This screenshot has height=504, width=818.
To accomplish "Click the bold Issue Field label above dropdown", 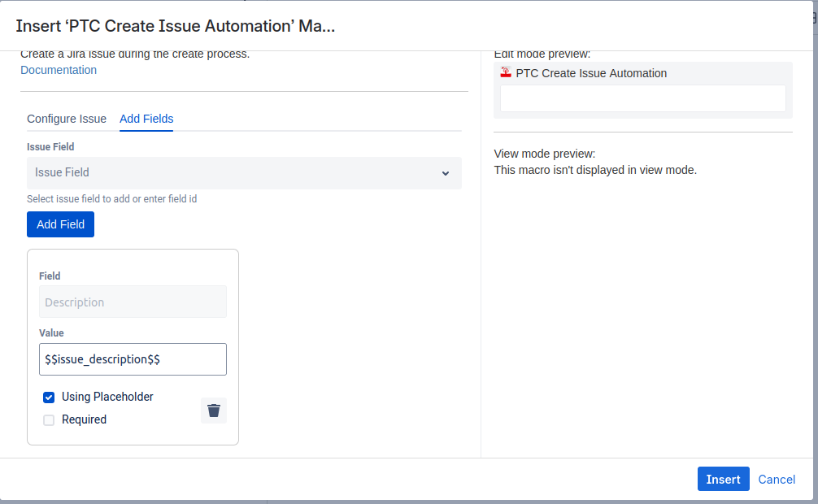I will [50, 147].
